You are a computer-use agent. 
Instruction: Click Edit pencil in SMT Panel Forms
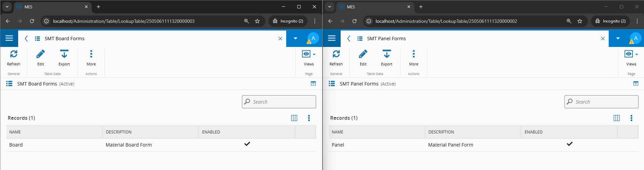363,58
